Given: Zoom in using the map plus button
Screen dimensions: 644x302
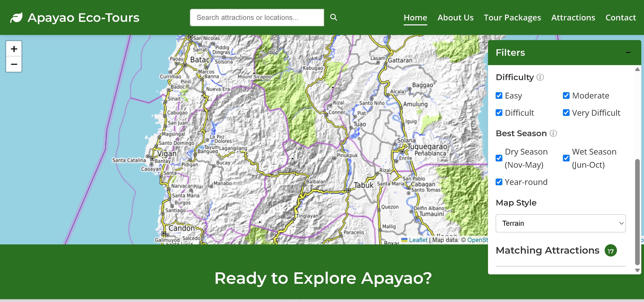Looking at the screenshot, I should click(x=14, y=49).
